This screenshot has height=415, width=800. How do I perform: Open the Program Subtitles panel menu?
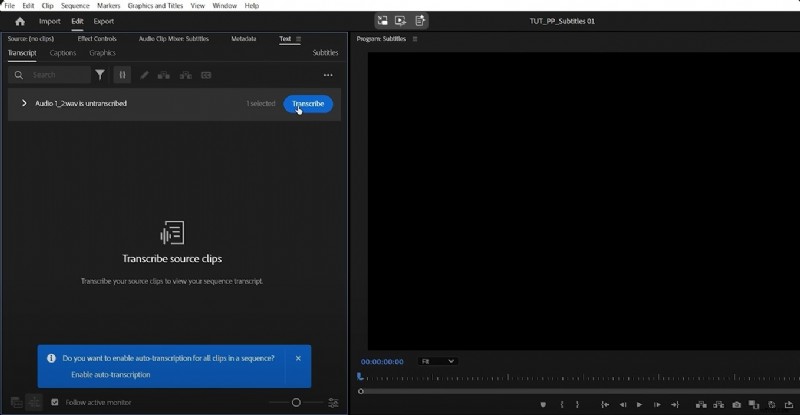coord(415,39)
